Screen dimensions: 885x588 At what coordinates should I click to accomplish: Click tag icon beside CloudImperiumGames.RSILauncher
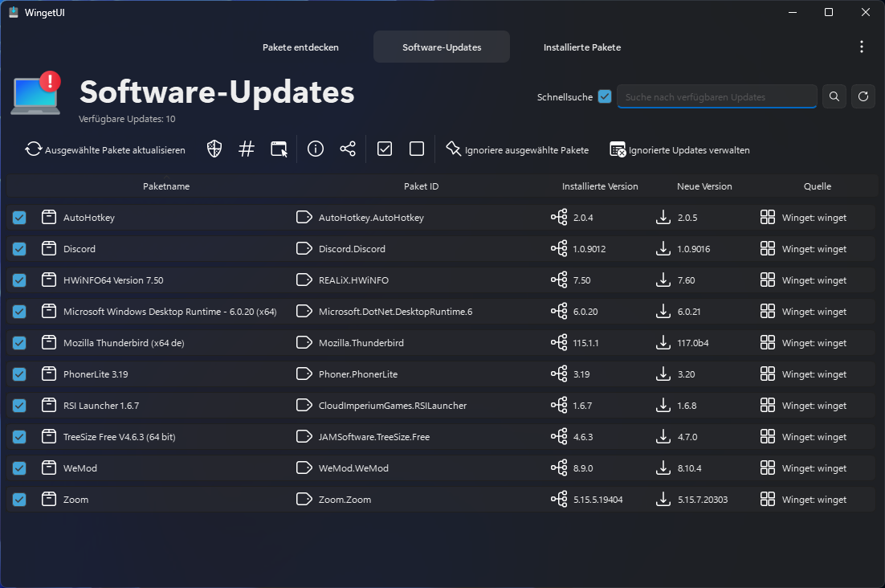pos(304,405)
